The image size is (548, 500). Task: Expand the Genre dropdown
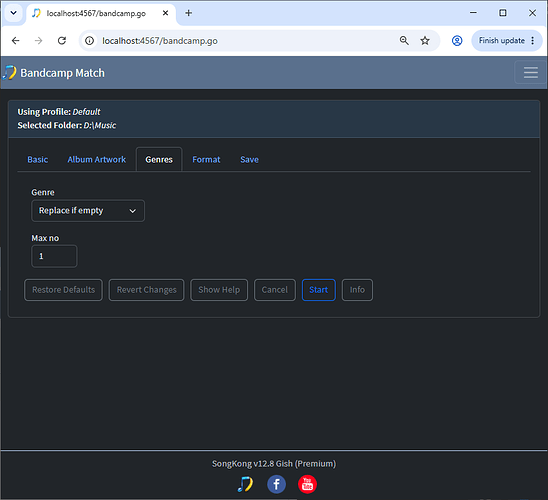point(88,211)
